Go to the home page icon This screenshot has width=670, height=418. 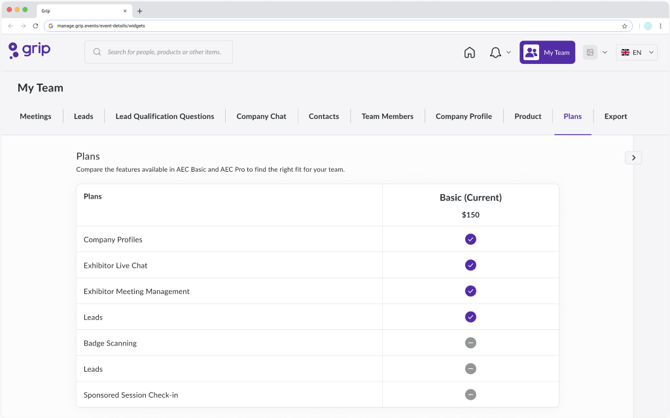click(x=469, y=52)
